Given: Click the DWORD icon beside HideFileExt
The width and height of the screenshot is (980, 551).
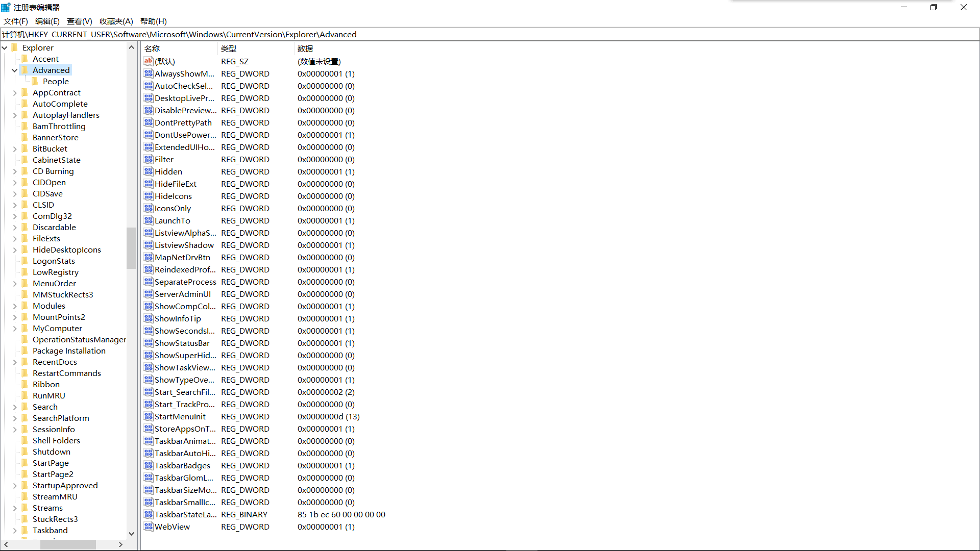Looking at the screenshot, I should tap(148, 184).
